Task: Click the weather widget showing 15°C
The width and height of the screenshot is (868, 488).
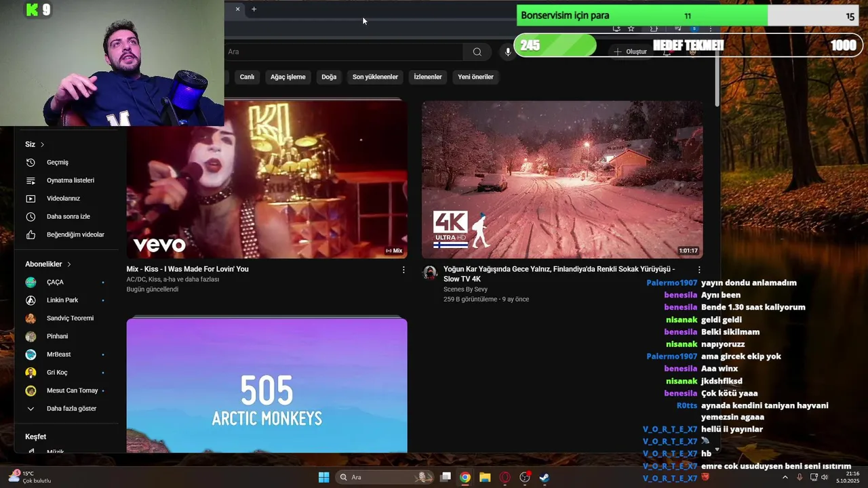Action: point(31,477)
